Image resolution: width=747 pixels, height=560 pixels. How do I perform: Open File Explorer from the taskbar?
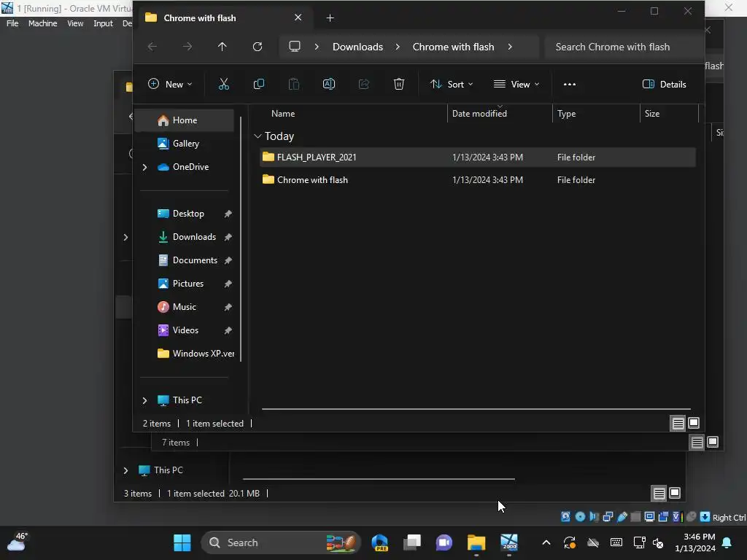(476, 542)
